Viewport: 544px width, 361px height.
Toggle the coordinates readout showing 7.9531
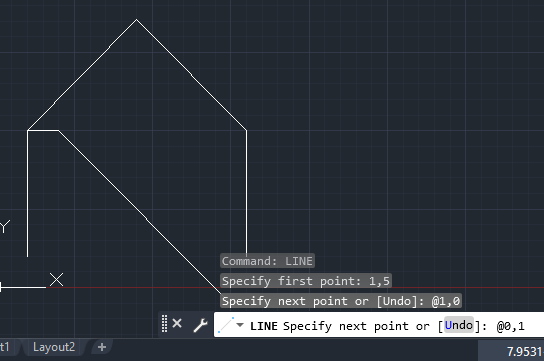(525, 352)
